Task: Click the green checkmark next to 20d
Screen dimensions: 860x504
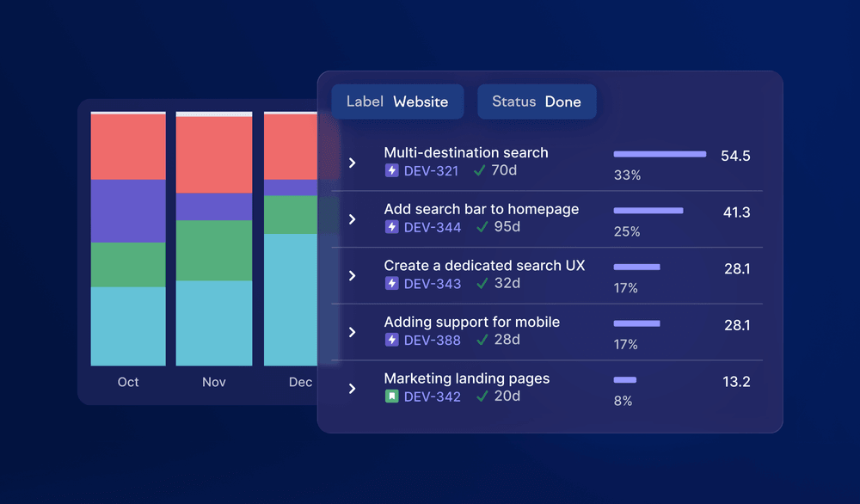Action: (x=481, y=396)
